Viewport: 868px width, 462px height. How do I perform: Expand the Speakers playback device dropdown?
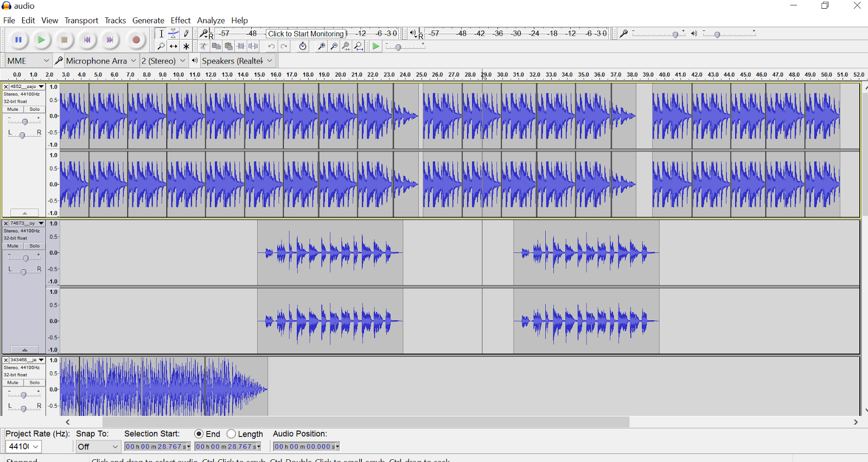[x=237, y=61]
